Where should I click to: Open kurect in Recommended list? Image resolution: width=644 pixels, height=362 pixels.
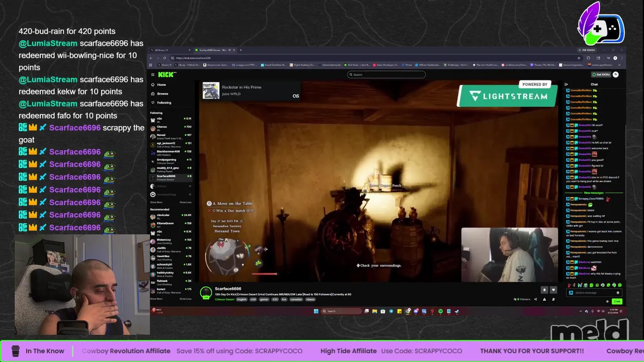click(171, 290)
